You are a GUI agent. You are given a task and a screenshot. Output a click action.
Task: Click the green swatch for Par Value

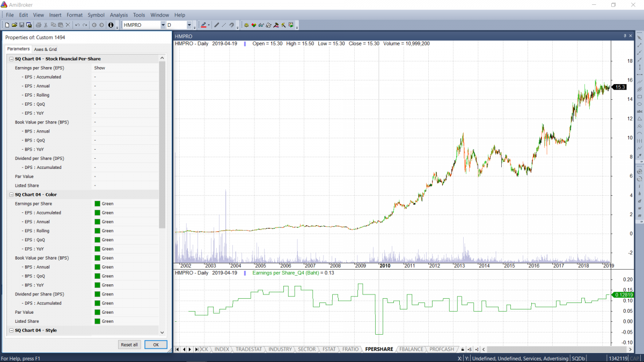point(97,312)
